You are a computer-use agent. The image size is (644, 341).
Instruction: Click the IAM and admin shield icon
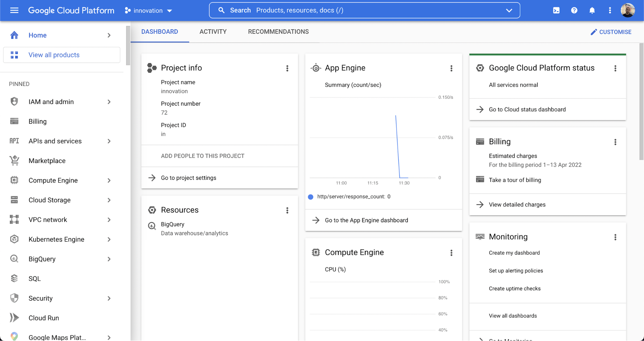(x=14, y=102)
